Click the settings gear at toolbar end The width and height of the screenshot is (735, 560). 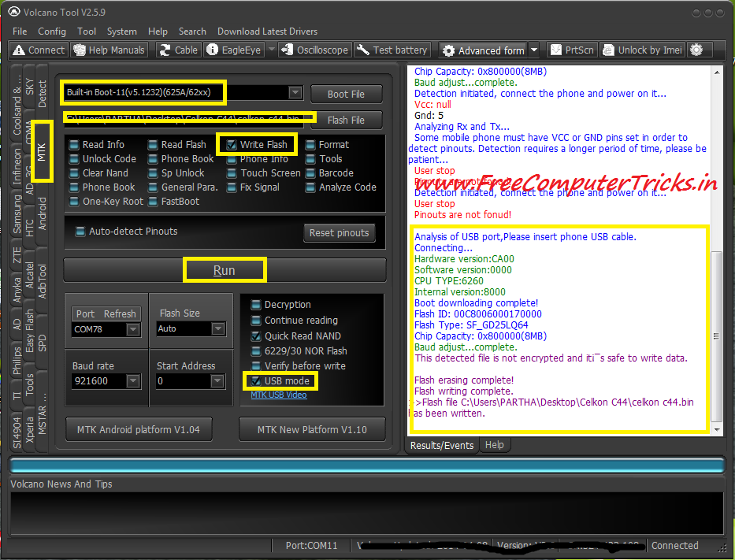tap(696, 50)
